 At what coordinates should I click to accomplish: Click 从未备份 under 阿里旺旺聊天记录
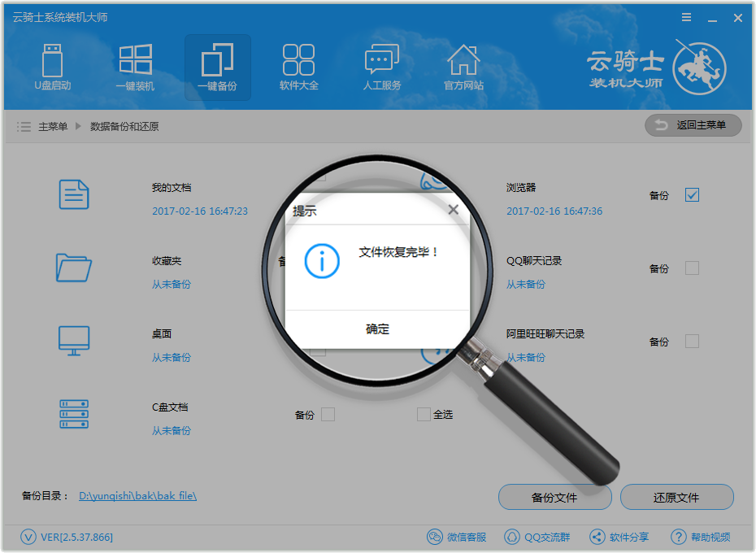point(526,358)
